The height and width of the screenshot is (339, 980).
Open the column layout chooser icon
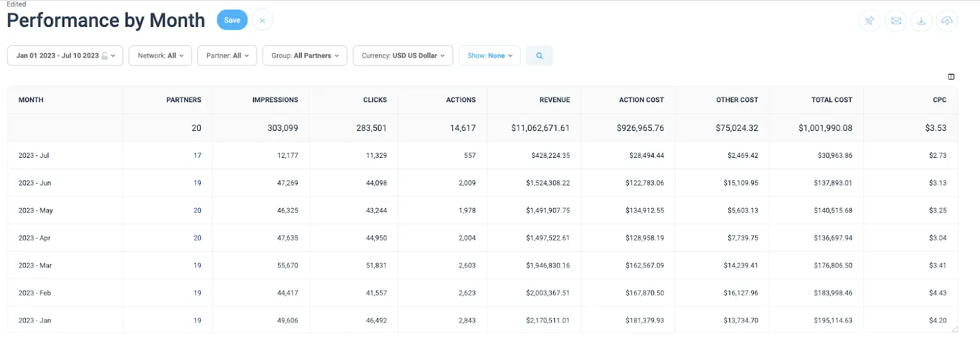coord(951,76)
